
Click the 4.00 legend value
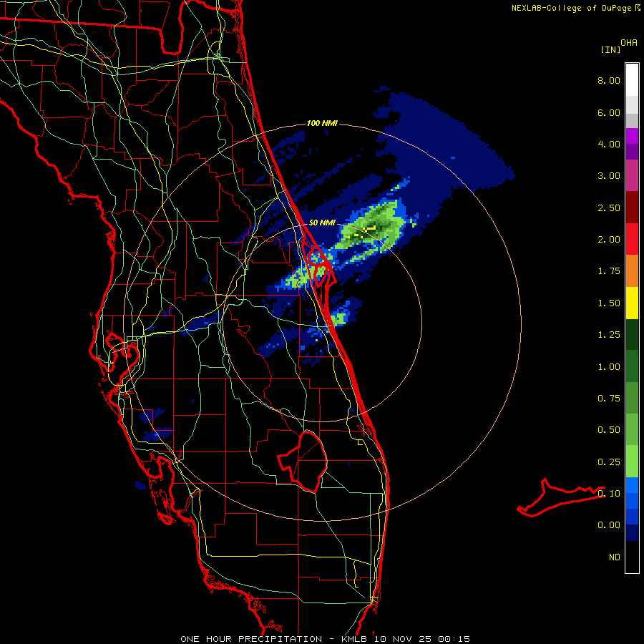[609, 144]
